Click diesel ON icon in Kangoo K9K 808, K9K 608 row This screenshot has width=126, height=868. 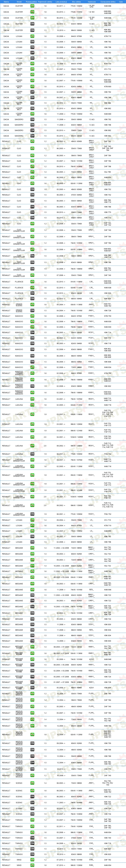(32, 356)
